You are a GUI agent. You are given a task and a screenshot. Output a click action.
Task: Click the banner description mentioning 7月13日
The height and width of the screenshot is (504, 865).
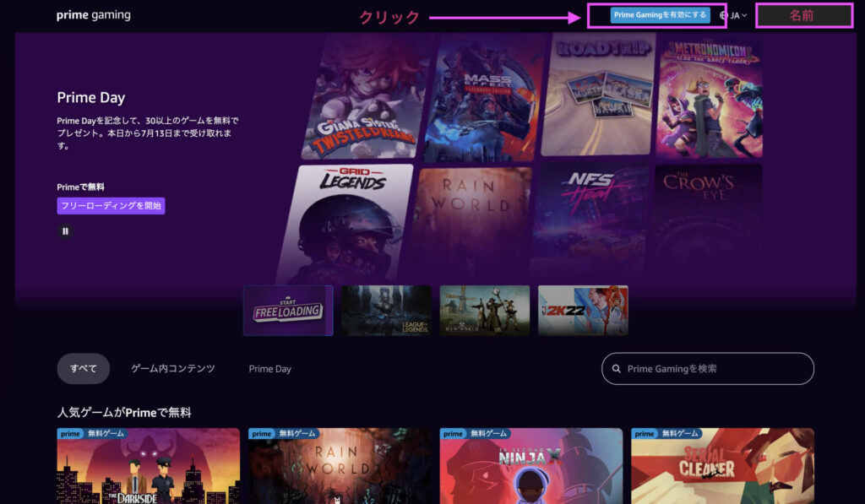(148, 133)
